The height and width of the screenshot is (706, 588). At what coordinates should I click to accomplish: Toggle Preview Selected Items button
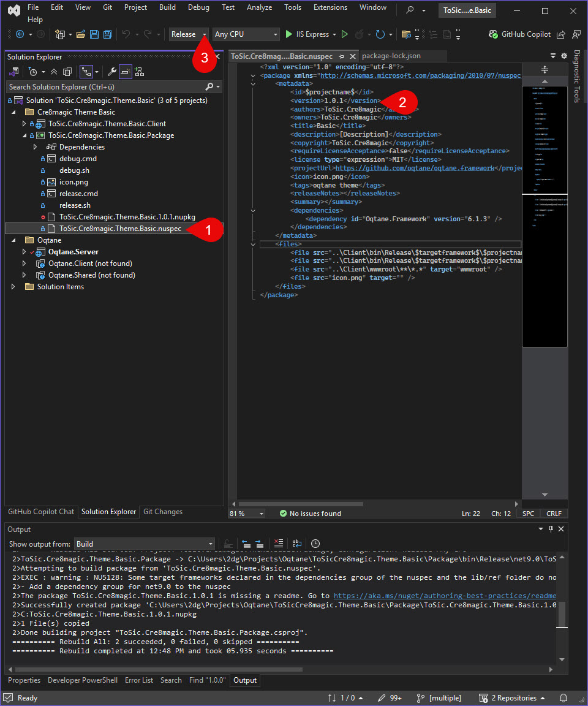(126, 72)
